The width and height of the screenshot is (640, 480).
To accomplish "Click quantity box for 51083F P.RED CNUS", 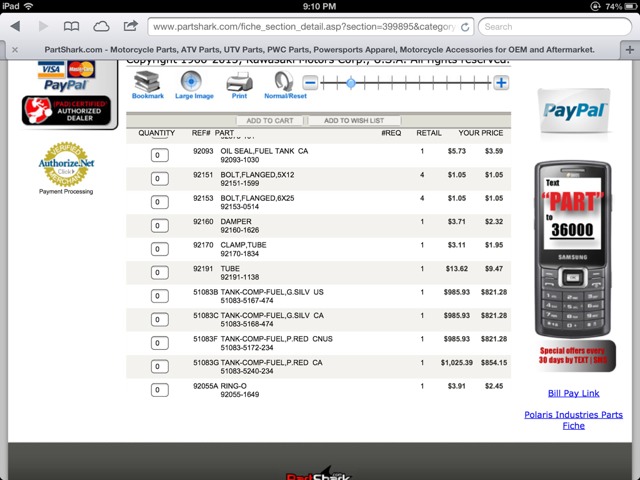I will tap(160, 343).
